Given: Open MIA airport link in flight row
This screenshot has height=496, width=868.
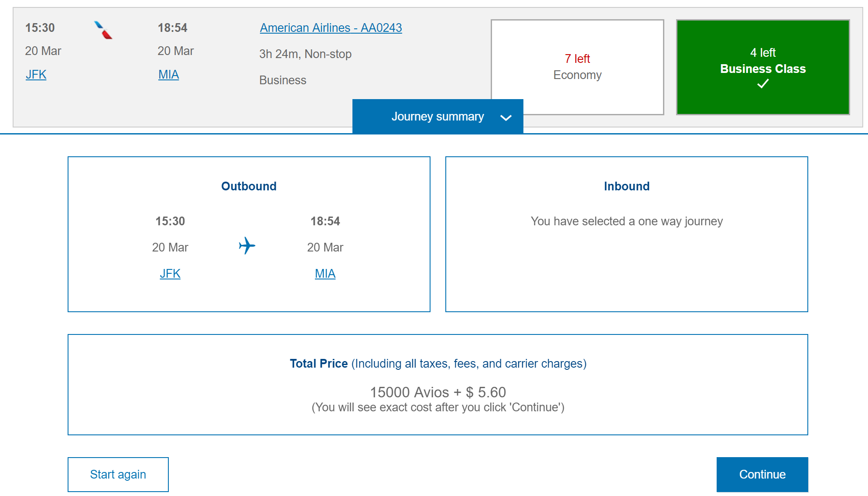Looking at the screenshot, I should [168, 75].
